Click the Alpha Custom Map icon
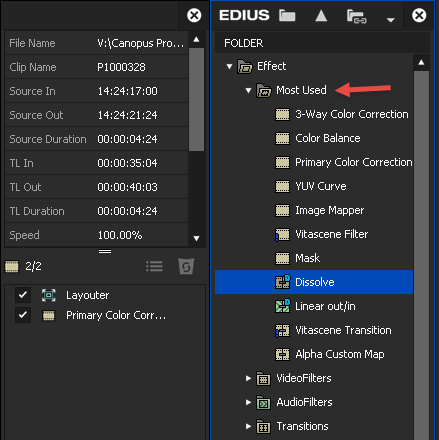The image size is (439, 440). (282, 354)
